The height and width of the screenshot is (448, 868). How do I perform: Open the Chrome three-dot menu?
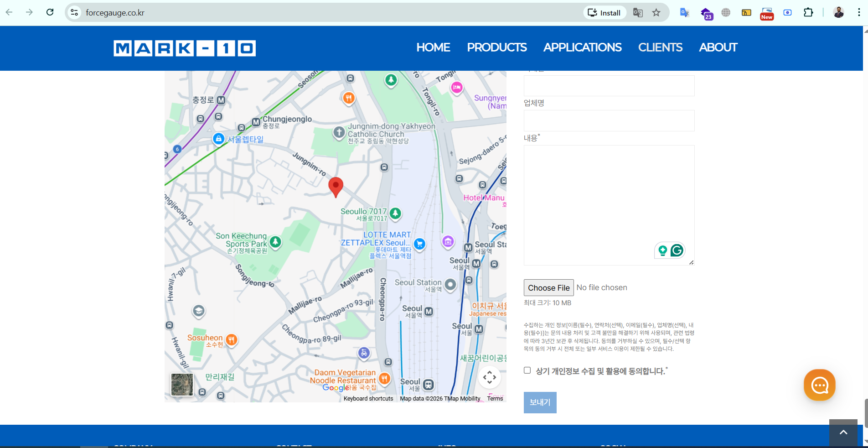[x=859, y=12]
